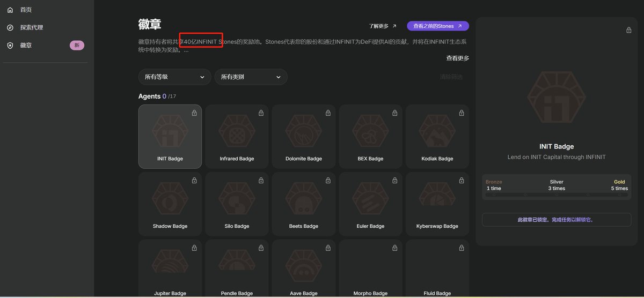The height and width of the screenshot is (298, 644).
Task: Select the INIT Badge card
Action: point(170,137)
